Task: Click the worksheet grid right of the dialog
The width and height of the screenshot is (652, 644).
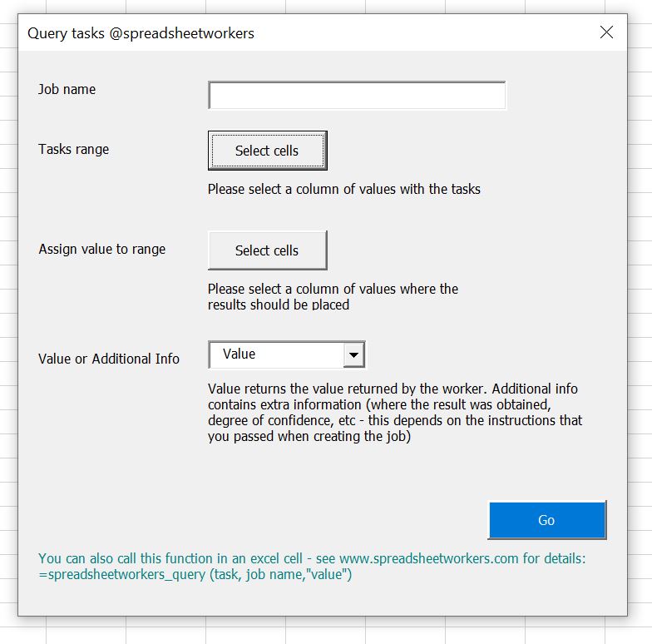Action: coord(640,333)
